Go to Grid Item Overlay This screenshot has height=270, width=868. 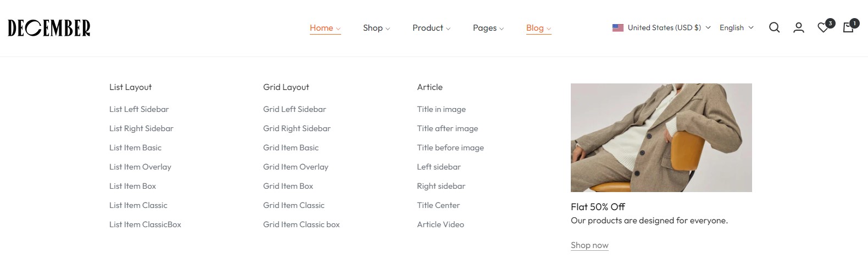(296, 167)
